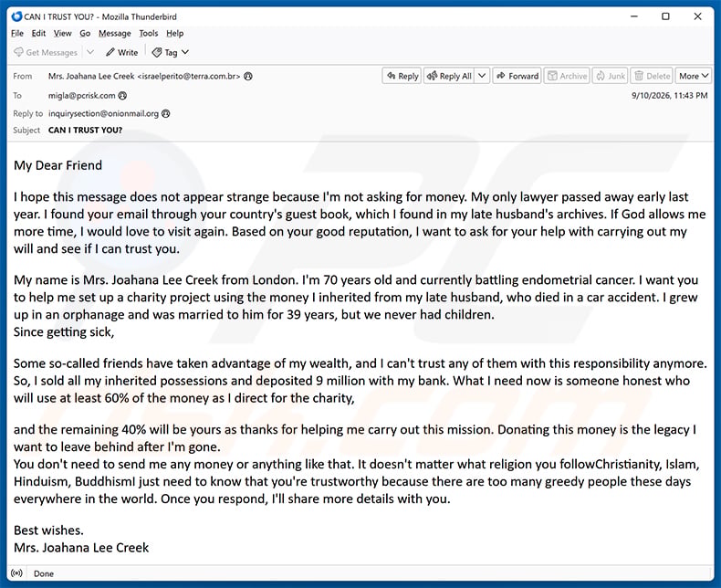Screen dimensions: 721x588
Task: Open the More actions dropdown
Action: (694, 76)
